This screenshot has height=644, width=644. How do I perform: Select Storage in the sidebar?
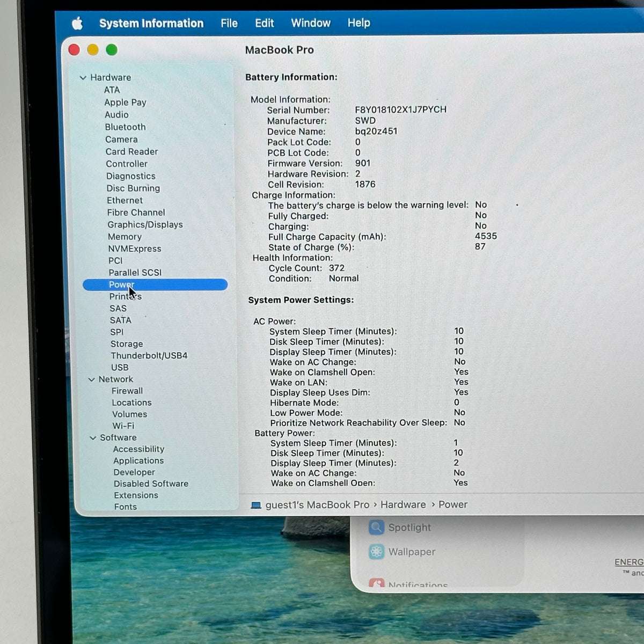(127, 344)
